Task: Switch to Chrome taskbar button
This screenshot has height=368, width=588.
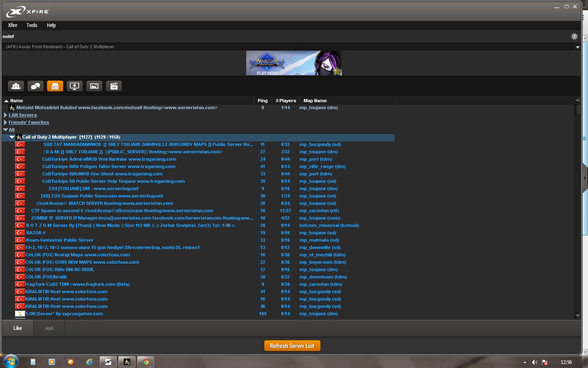Action: point(146,362)
